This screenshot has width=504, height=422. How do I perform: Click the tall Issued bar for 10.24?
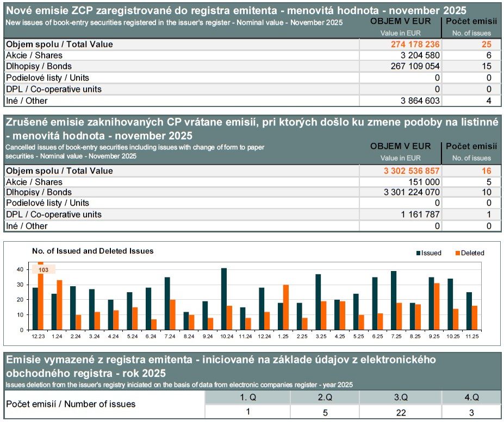[223, 299]
